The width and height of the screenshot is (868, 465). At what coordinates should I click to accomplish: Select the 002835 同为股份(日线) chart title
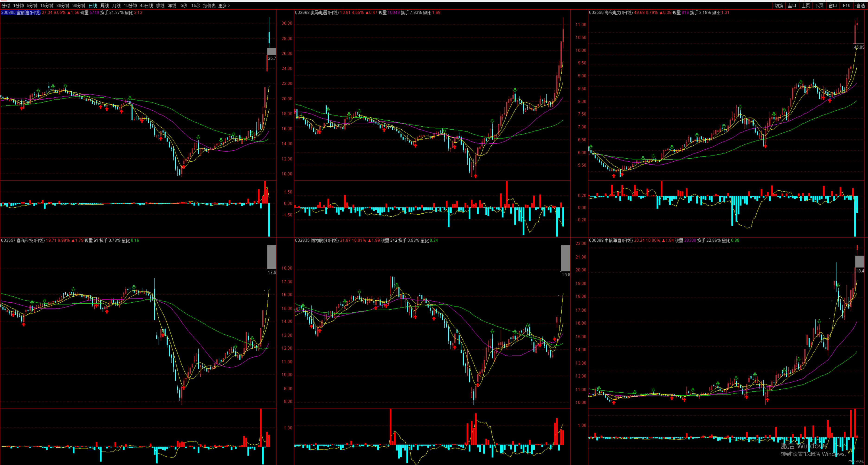[317, 241]
